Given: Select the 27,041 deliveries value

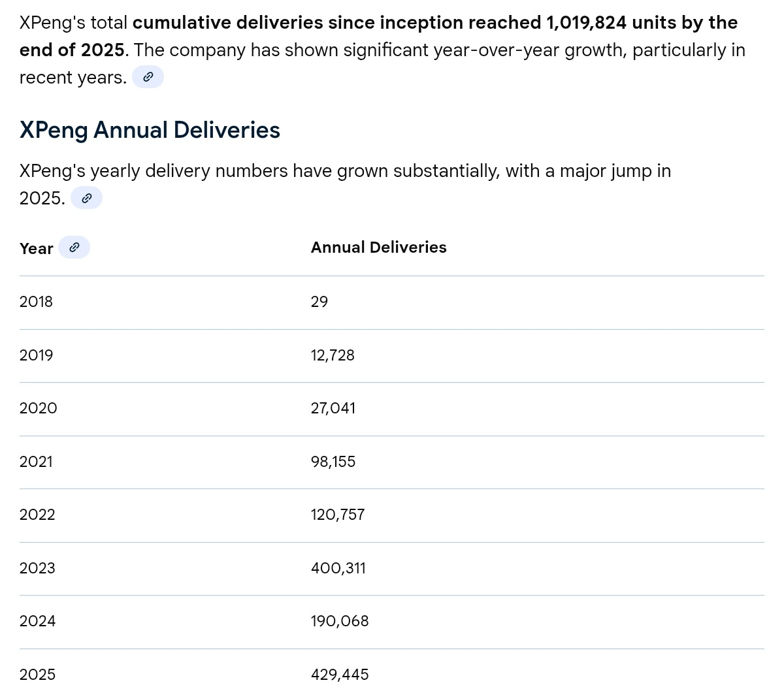Looking at the screenshot, I should click(333, 408).
